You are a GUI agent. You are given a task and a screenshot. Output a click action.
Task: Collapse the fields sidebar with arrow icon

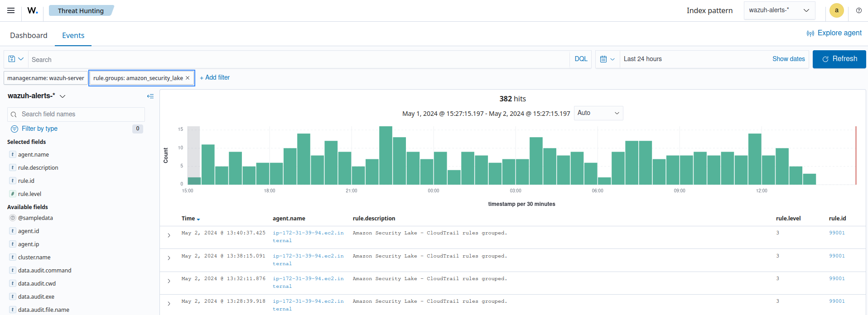click(x=150, y=96)
